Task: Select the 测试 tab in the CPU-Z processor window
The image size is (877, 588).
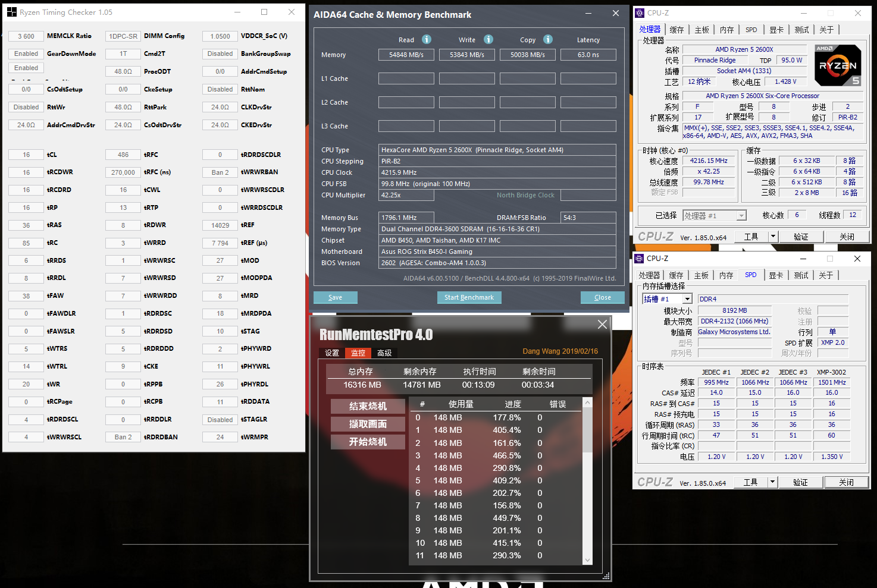Action: [x=801, y=30]
